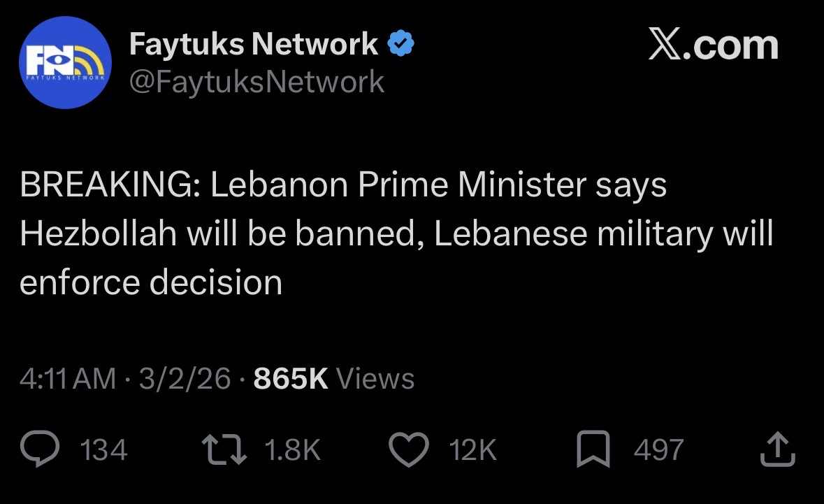Click the 3/2/26 post date
824x504 pixels.
pyautogui.click(x=185, y=379)
